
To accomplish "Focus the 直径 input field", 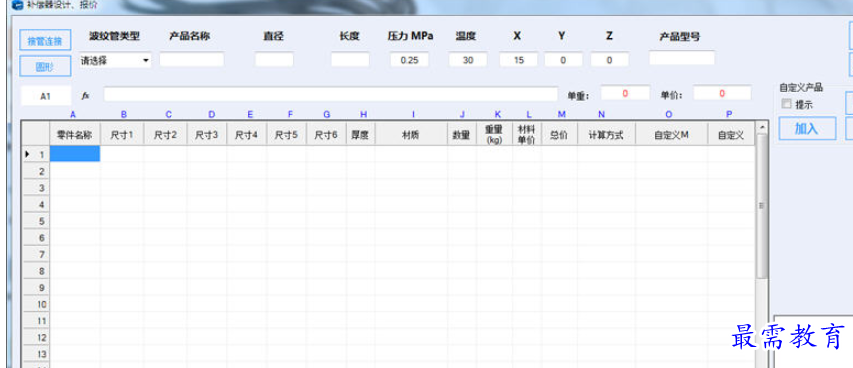I will coord(274,59).
